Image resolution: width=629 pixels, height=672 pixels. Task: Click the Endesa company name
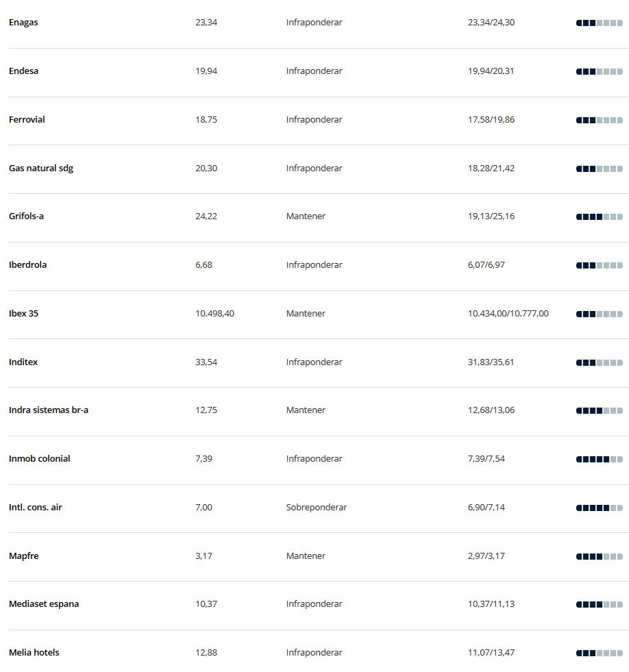[x=23, y=71]
